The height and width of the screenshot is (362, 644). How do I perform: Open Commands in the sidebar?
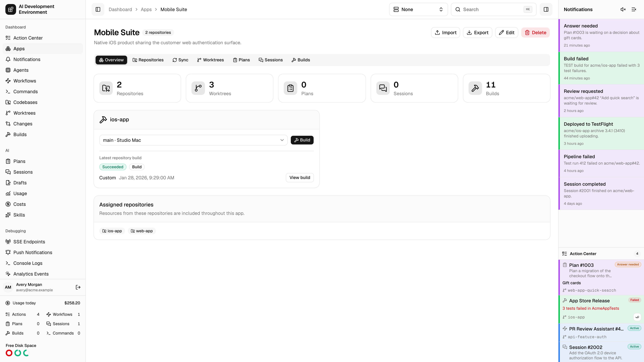pyautogui.click(x=43, y=92)
